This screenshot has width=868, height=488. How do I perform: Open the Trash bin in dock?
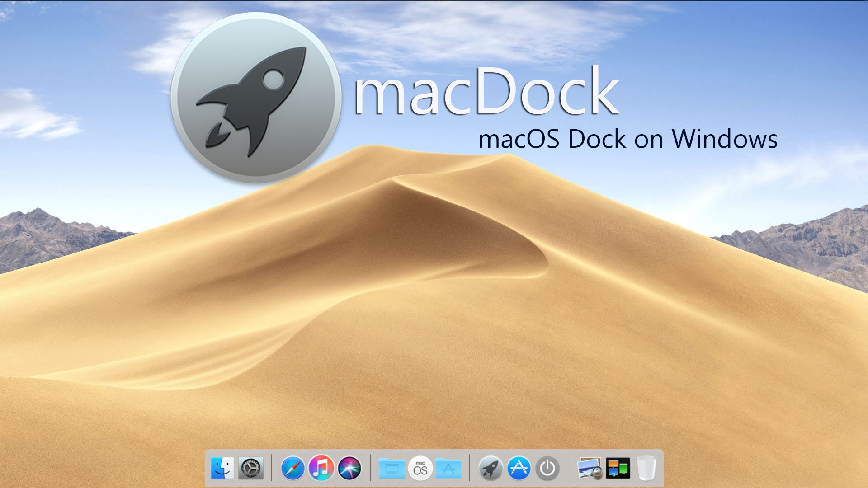(x=646, y=469)
